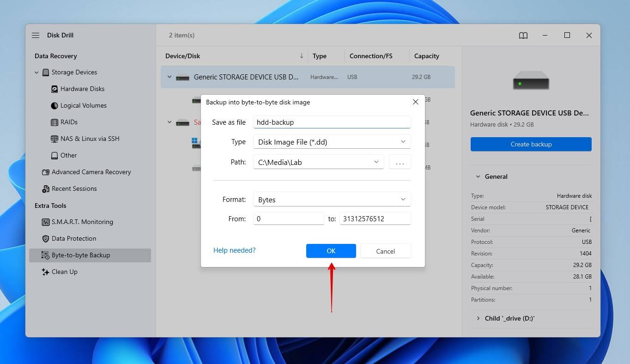
Task: Select Byte-to-byte Backup in the sidebar
Action: [80, 255]
